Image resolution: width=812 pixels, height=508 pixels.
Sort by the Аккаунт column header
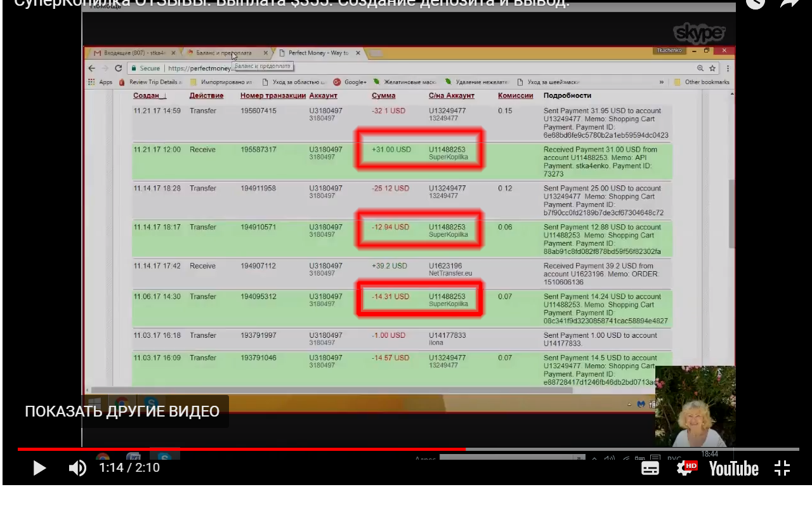(324, 96)
